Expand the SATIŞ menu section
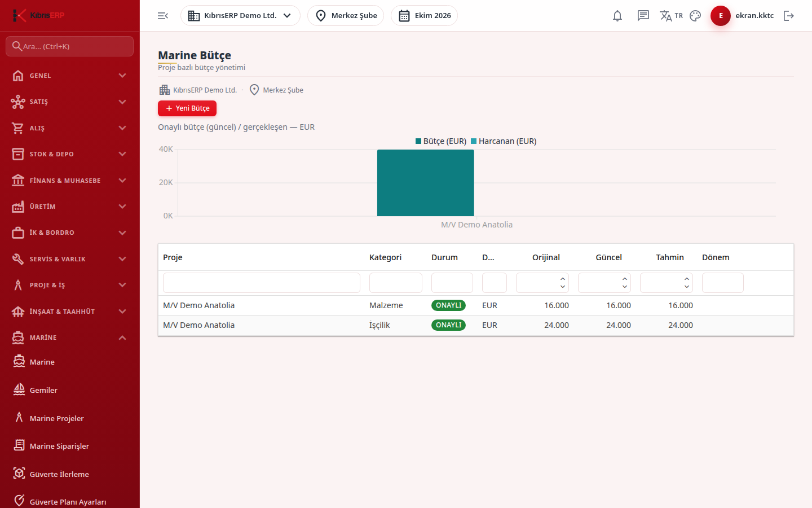 coord(70,102)
